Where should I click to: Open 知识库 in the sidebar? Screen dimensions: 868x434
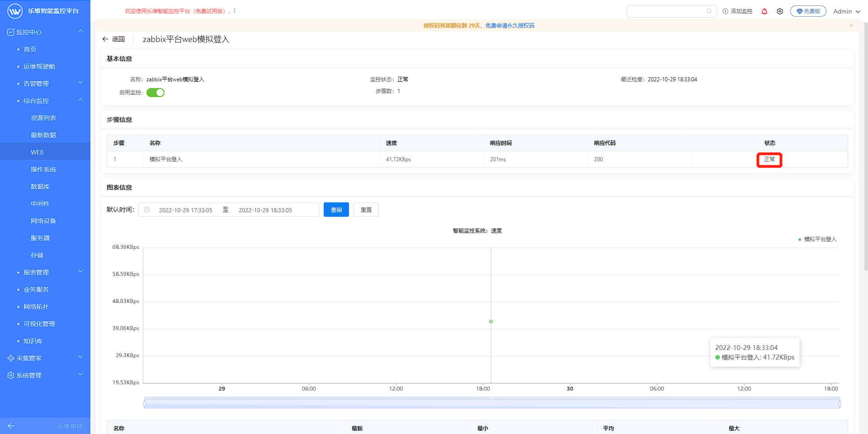(33, 341)
